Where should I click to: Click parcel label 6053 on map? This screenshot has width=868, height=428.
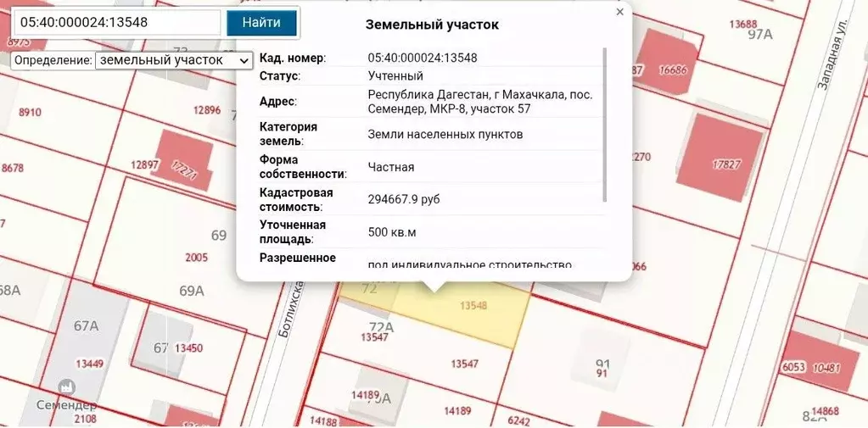point(794,367)
